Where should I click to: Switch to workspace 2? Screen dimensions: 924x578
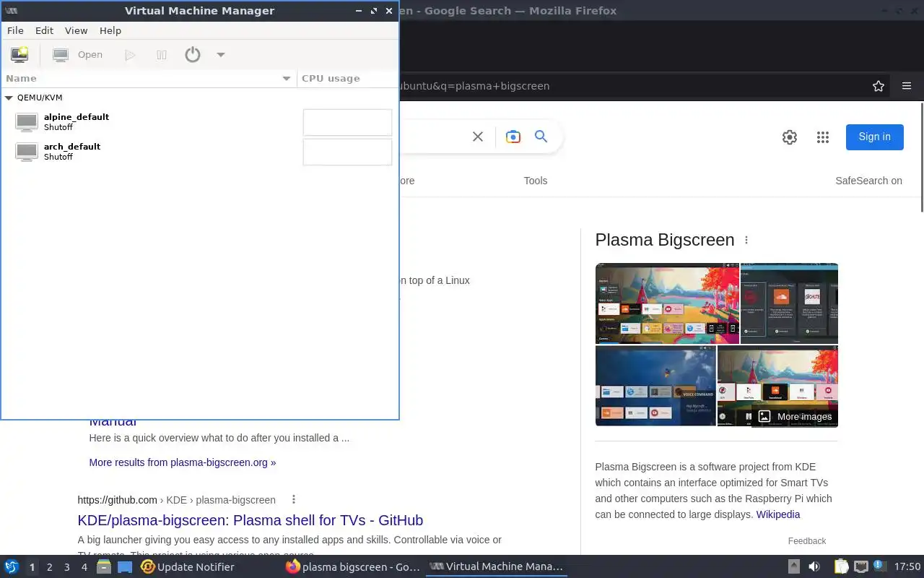click(x=50, y=567)
